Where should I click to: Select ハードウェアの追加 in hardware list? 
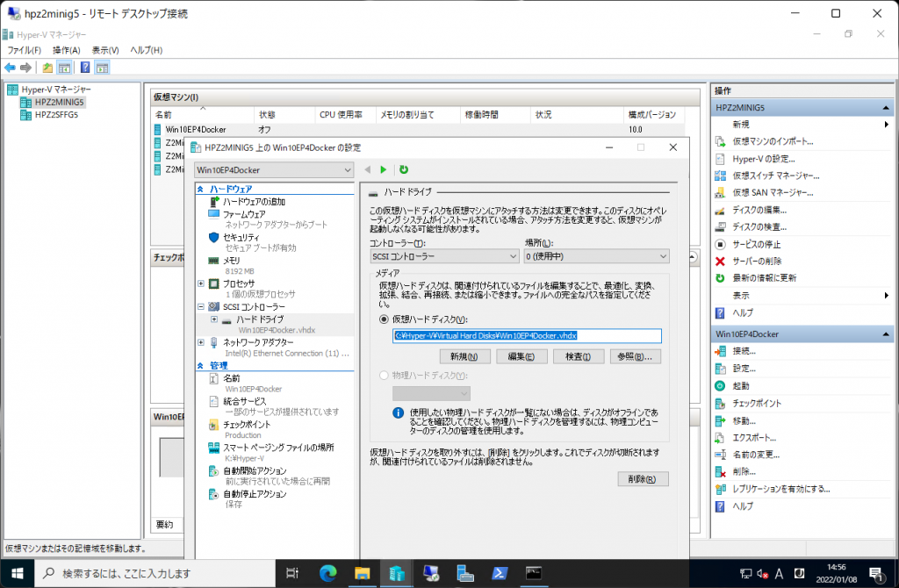tap(254, 202)
